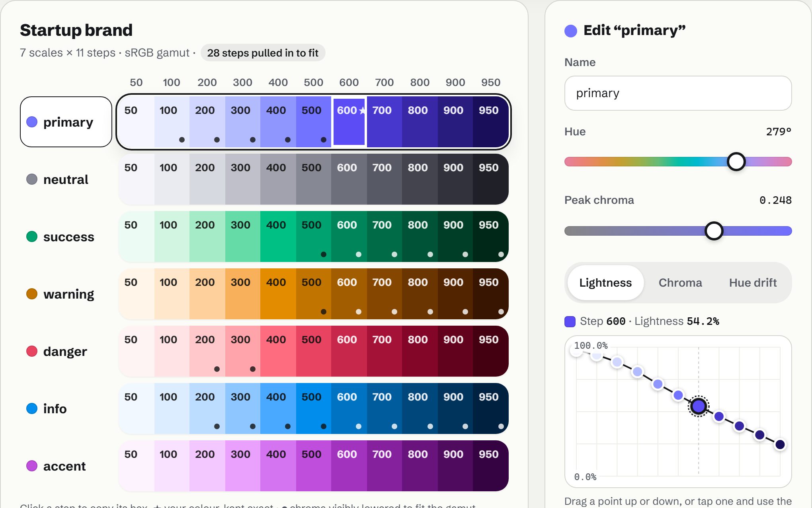Viewport: 812px width, 508px height.
Task: Copy hex of danger 200 swatch
Action: [x=207, y=351]
